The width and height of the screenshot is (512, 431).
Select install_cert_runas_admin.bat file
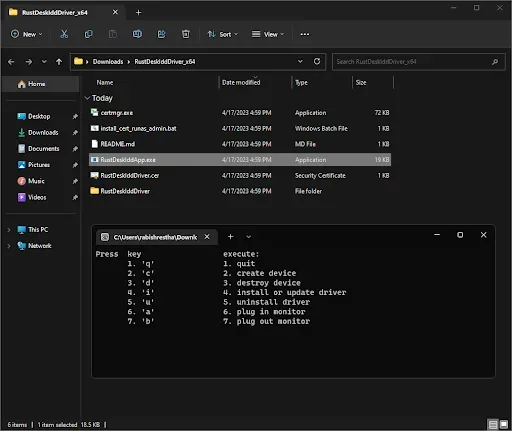coord(240,128)
